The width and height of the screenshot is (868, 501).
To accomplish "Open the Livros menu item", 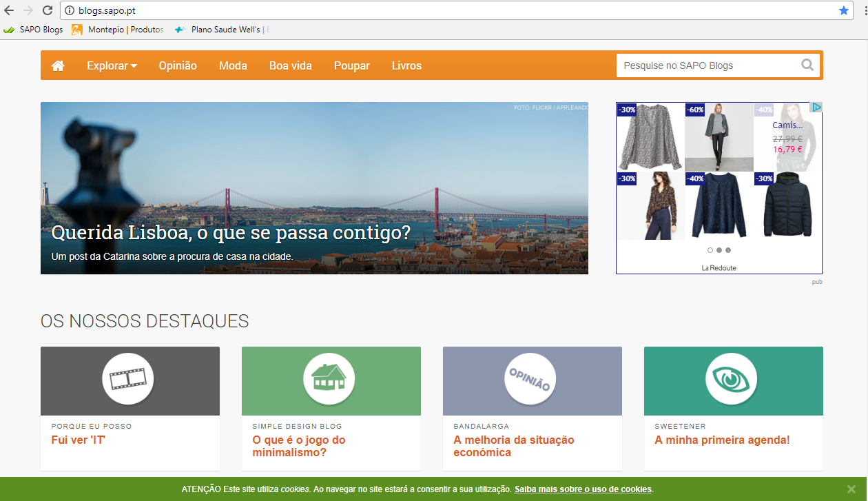I will point(406,65).
